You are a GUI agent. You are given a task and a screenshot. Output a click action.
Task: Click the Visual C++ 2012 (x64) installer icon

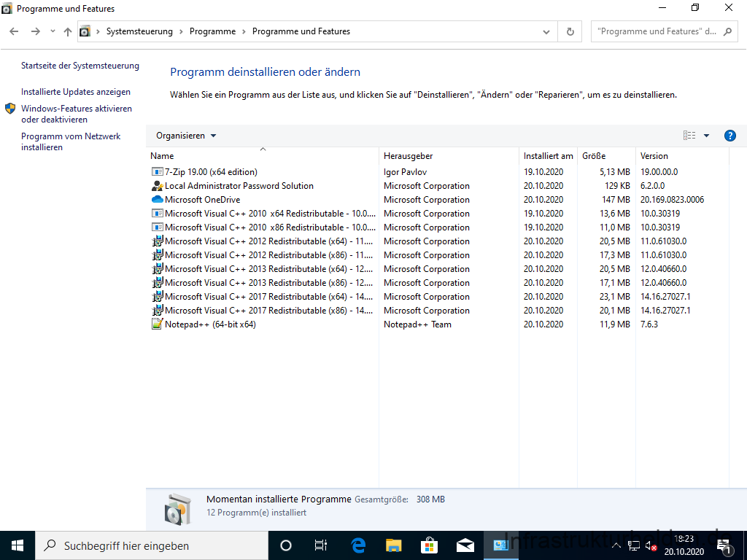click(158, 241)
